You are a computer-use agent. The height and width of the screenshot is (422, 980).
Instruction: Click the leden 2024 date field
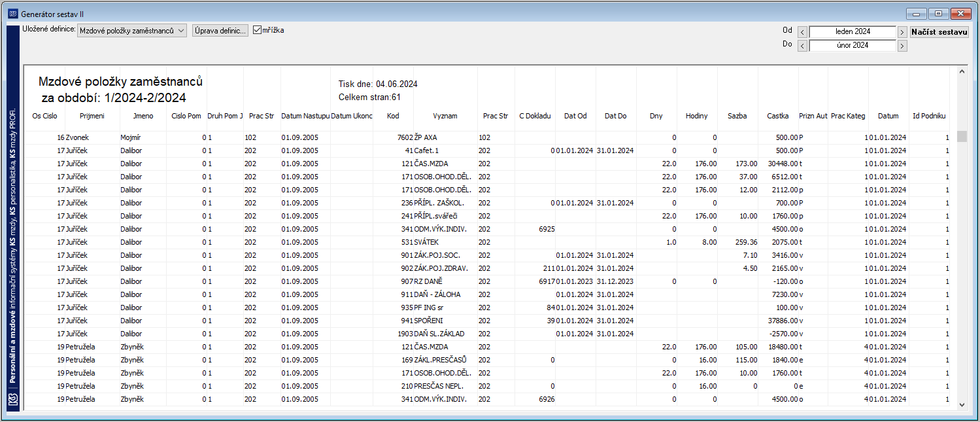click(x=853, y=31)
